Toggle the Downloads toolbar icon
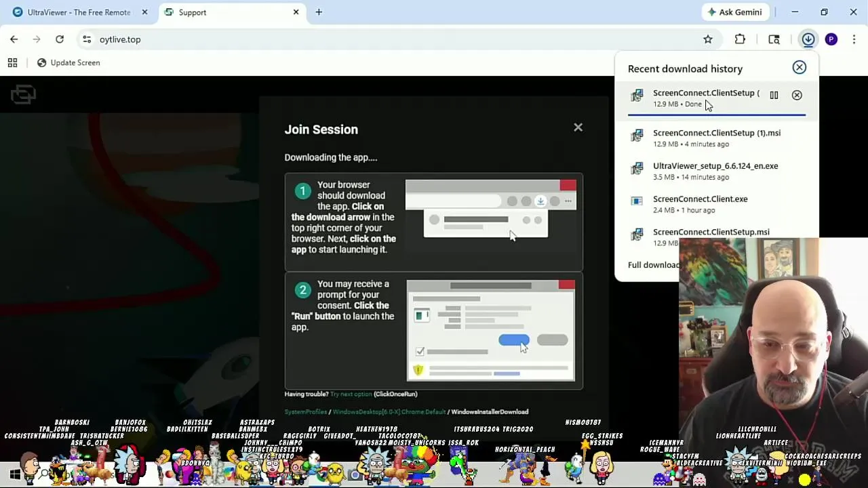868x488 pixels. 808,39
